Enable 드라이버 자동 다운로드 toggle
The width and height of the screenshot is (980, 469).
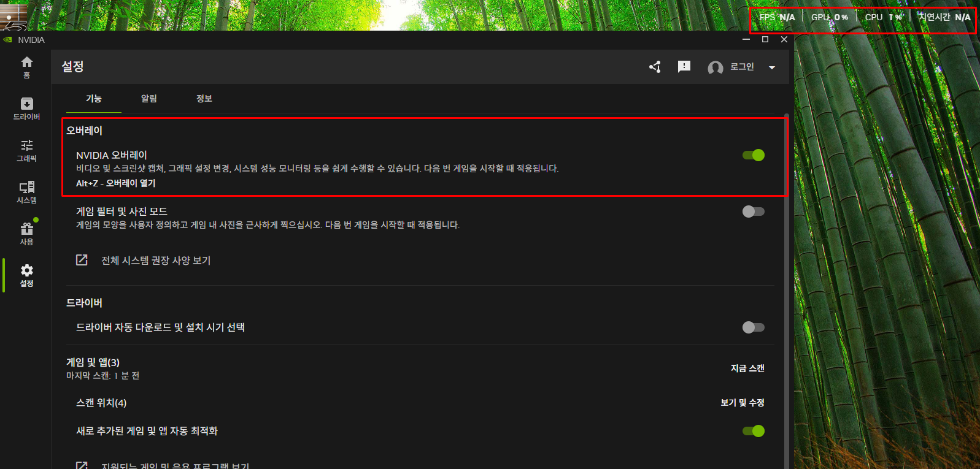tap(754, 327)
